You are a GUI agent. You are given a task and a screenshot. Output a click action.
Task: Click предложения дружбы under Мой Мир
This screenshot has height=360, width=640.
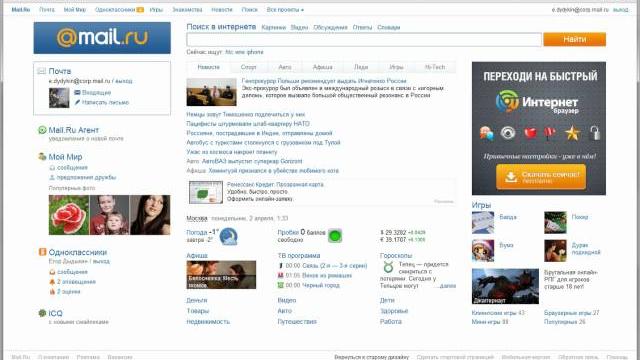[x=87, y=178]
